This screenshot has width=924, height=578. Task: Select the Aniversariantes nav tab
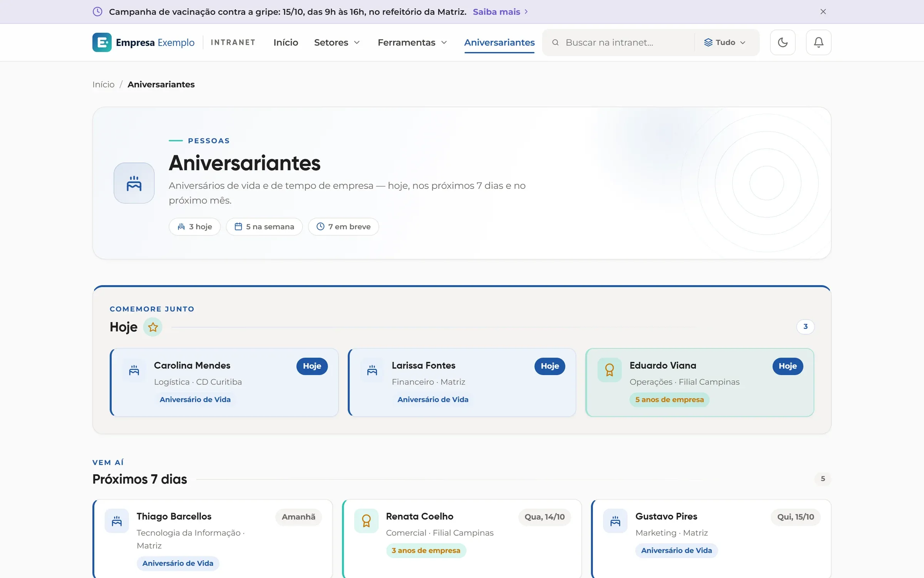pyautogui.click(x=499, y=42)
